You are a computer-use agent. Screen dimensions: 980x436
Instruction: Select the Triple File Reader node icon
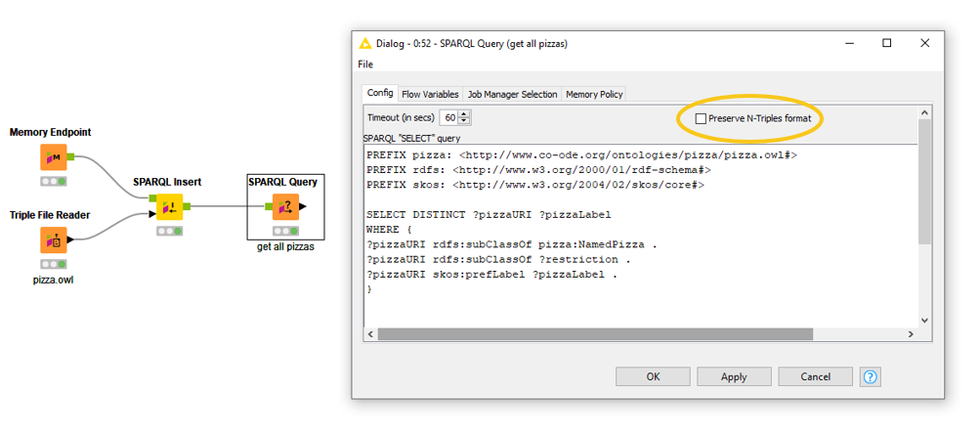tap(54, 240)
